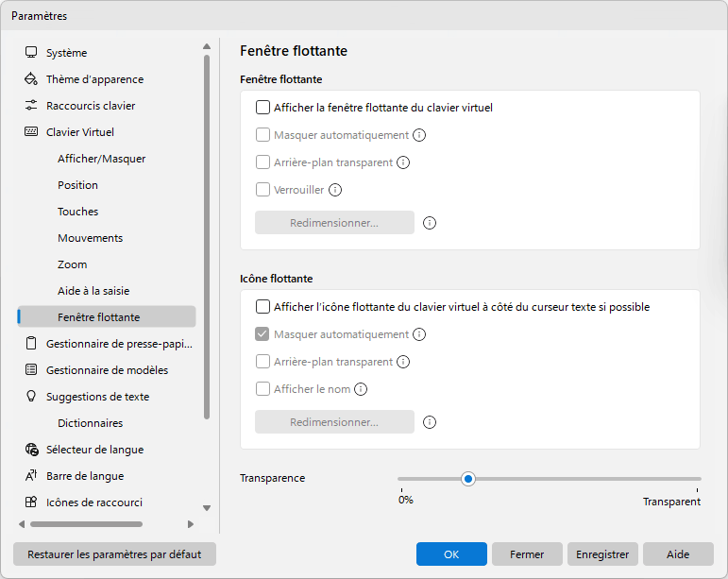Click the Icônes de raccourci grid icon
The width and height of the screenshot is (728, 579).
coord(31,502)
